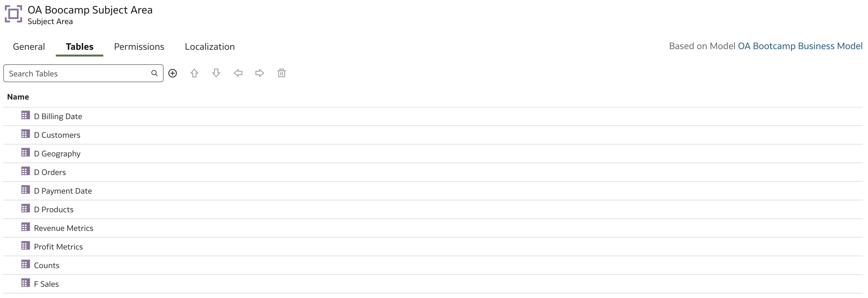Click the move right arrow icon
This screenshot has width=868, height=298.
point(260,73)
